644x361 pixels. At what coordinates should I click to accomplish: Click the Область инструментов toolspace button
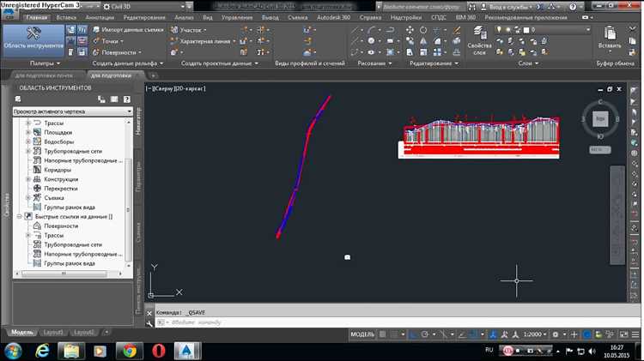pos(34,40)
